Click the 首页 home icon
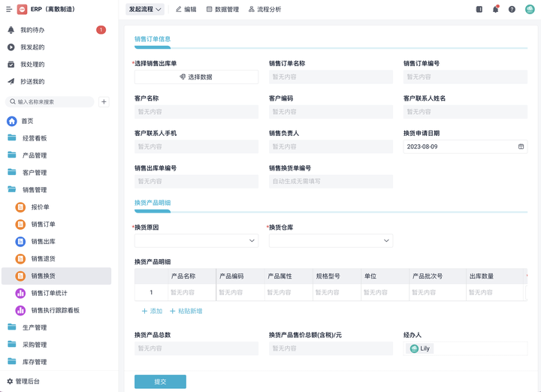 point(12,121)
